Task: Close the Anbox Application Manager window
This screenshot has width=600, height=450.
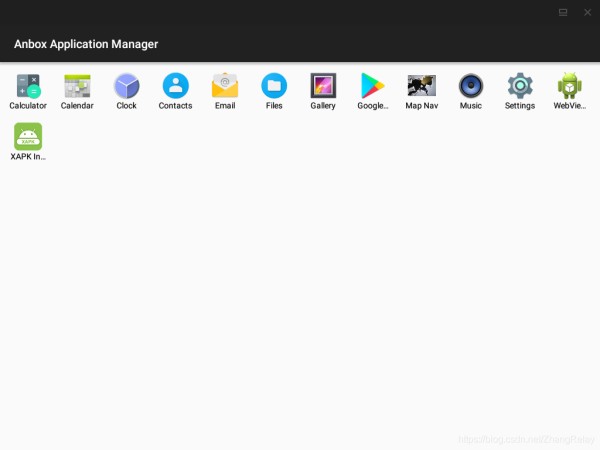Action: coord(587,13)
